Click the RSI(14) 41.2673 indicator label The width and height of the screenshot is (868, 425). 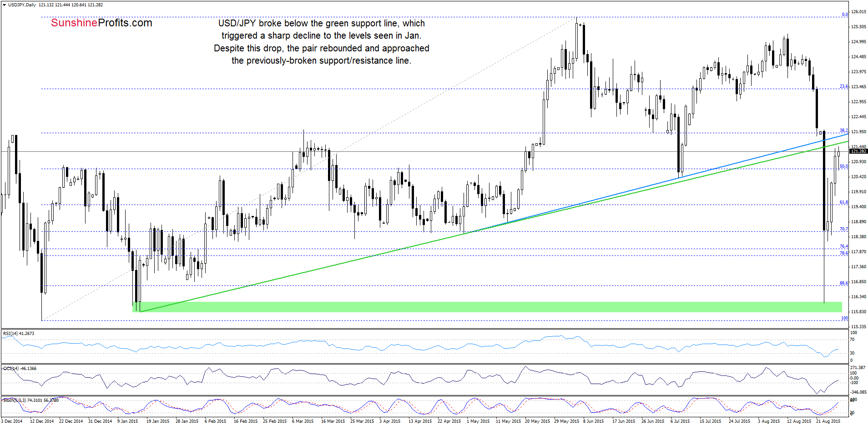pos(19,334)
